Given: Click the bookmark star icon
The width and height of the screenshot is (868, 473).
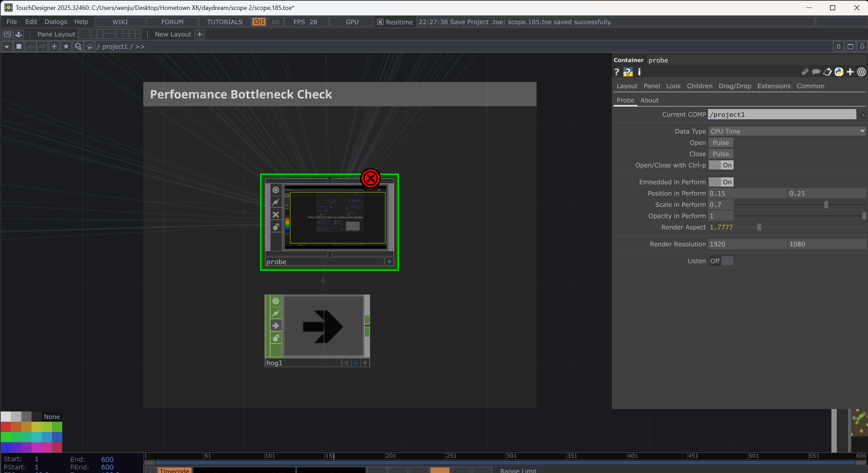Looking at the screenshot, I should click(x=66, y=46).
